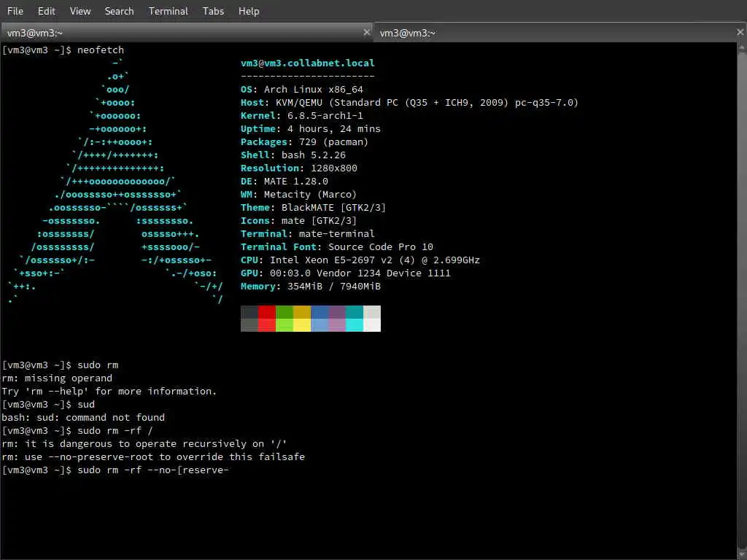This screenshot has height=560, width=747.
Task: Open the View menu
Action: coord(80,11)
